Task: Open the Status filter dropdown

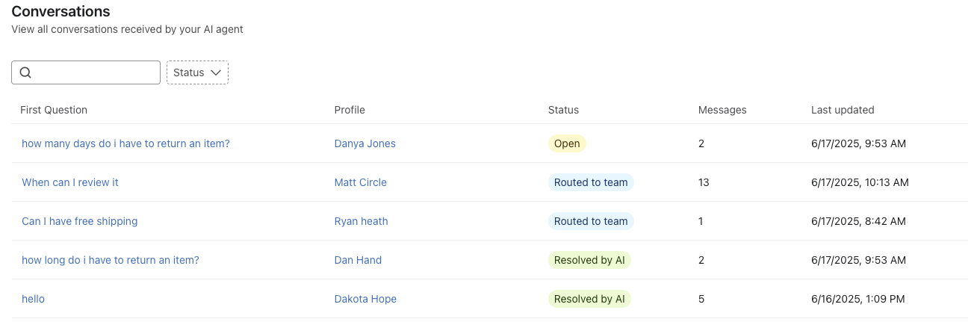Action: (x=197, y=72)
